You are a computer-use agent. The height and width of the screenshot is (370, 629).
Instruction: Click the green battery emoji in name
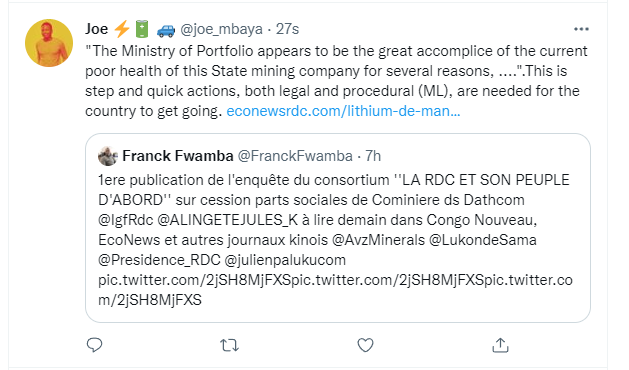[x=142, y=29]
